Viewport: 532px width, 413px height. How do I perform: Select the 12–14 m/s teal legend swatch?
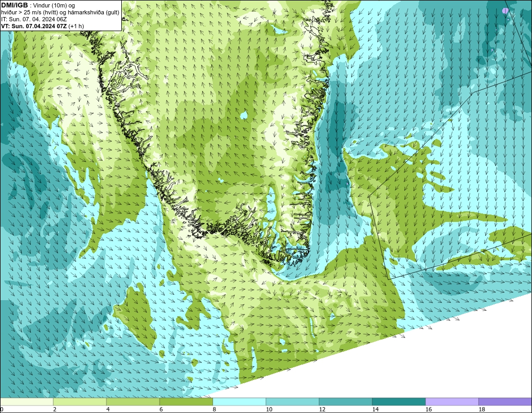(x=345, y=402)
